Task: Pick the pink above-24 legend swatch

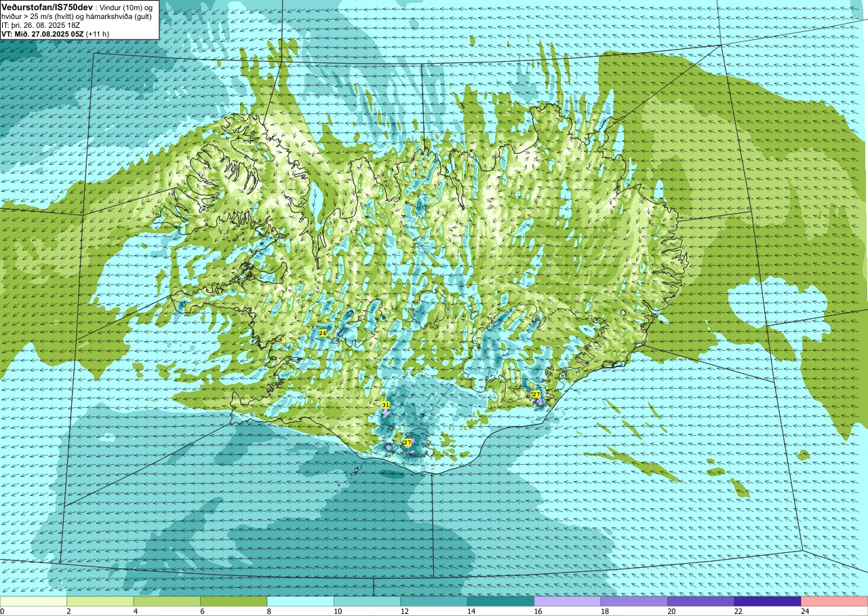Action: click(x=834, y=601)
